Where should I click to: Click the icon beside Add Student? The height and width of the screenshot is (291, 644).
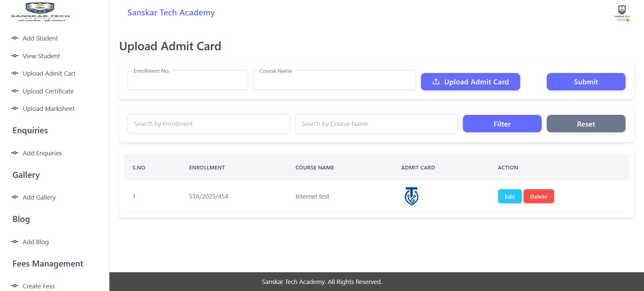[x=15, y=38]
